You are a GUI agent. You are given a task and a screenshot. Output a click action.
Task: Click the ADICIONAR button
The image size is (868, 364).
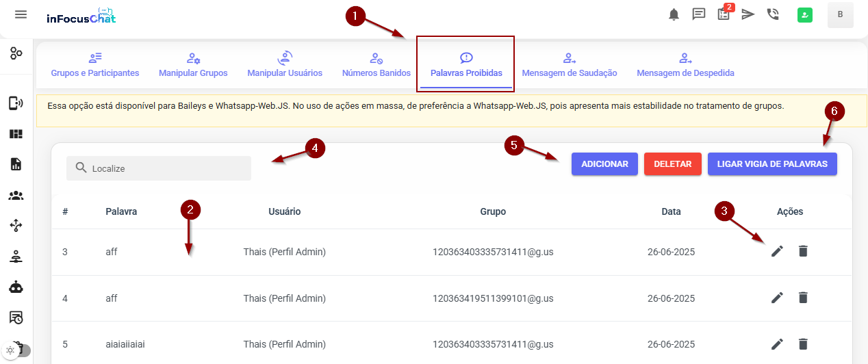coord(604,164)
